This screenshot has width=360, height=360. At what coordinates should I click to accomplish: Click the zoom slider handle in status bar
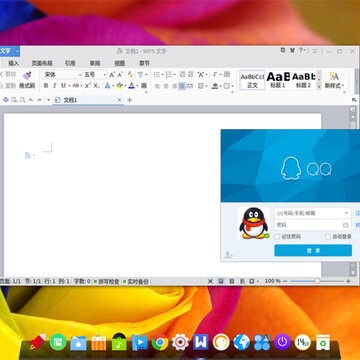317,281
